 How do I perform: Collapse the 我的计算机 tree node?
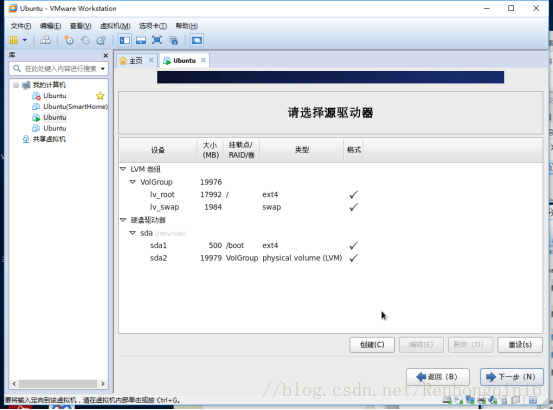pos(16,85)
